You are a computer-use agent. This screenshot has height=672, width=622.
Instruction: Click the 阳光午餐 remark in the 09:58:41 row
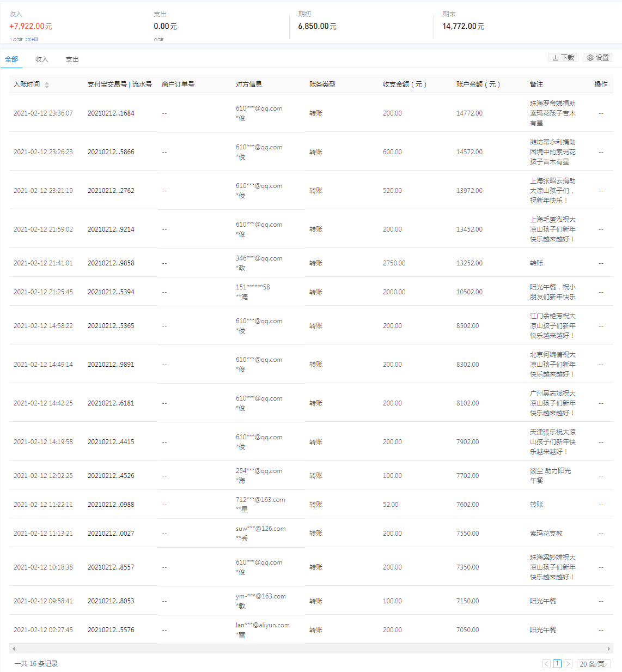[543, 601]
